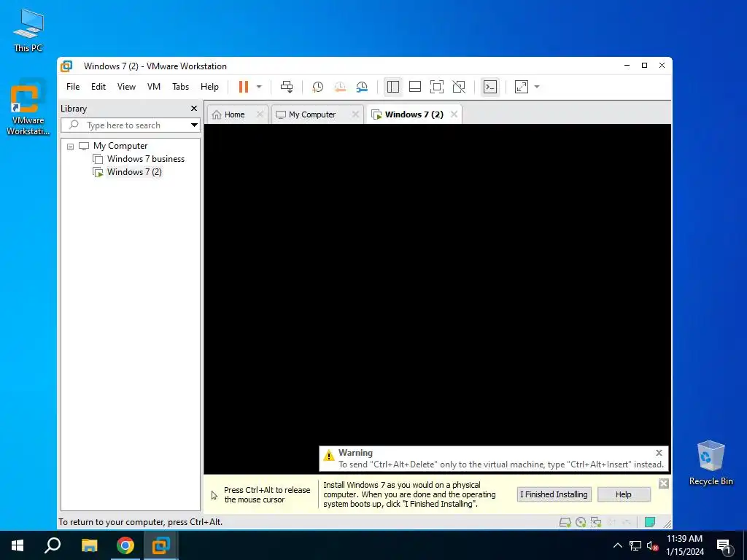The image size is (747, 560).
Task: Click the Send Ctrl+Alt+Del toolbar icon
Action: coord(287,87)
